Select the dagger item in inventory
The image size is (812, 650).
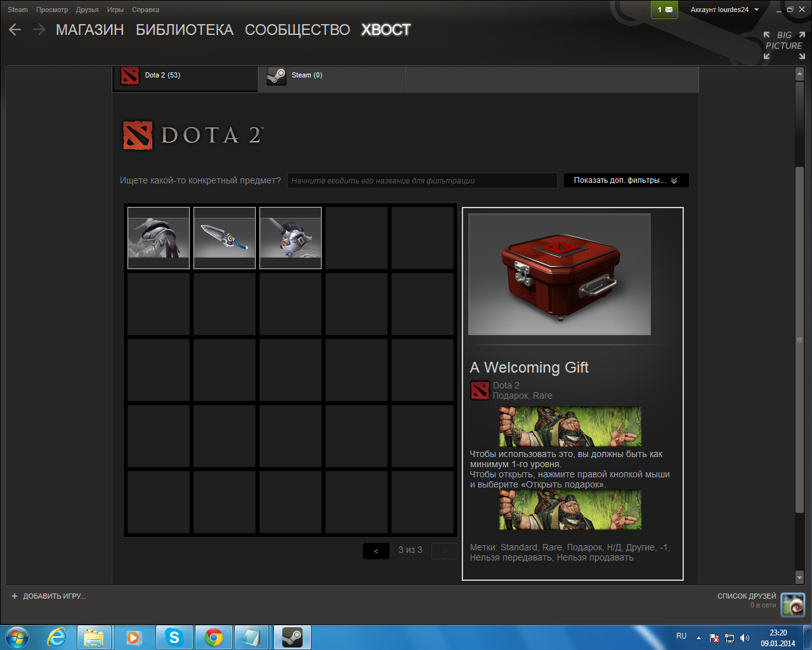(x=225, y=238)
